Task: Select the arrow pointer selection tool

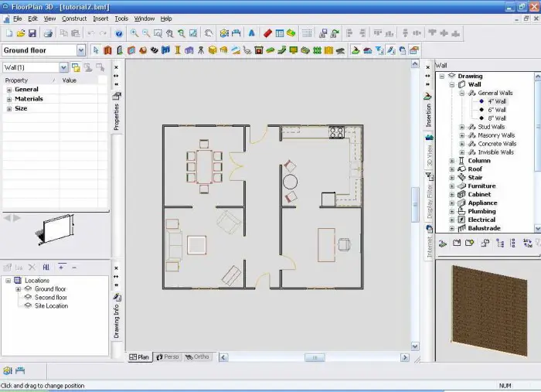Action: [96, 50]
